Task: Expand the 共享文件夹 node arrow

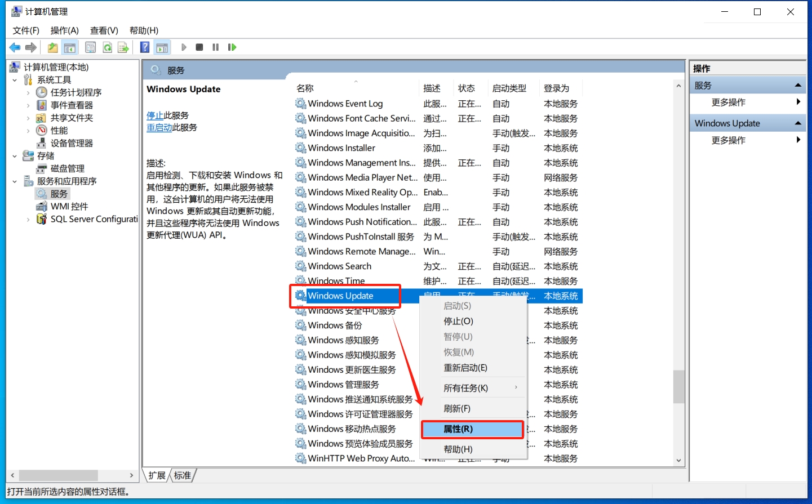Action: [x=28, y=118]
